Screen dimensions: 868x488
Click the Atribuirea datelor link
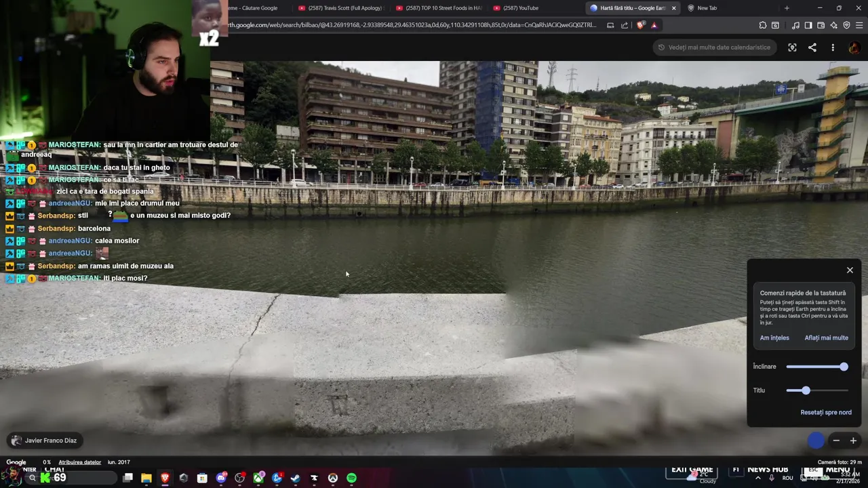80,462
